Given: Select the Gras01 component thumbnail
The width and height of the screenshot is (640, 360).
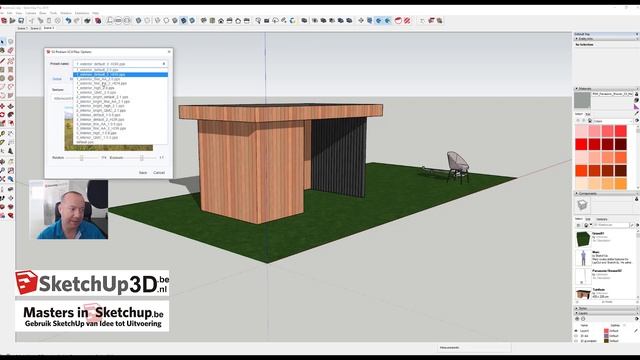Looking at the screenshot, I should pos(583,239).
